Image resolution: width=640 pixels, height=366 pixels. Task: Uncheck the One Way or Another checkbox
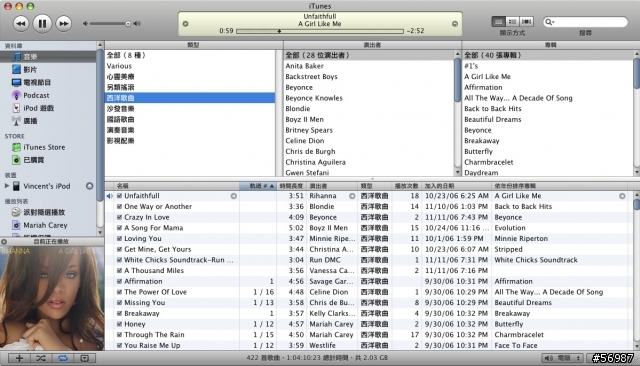(120, 206)
